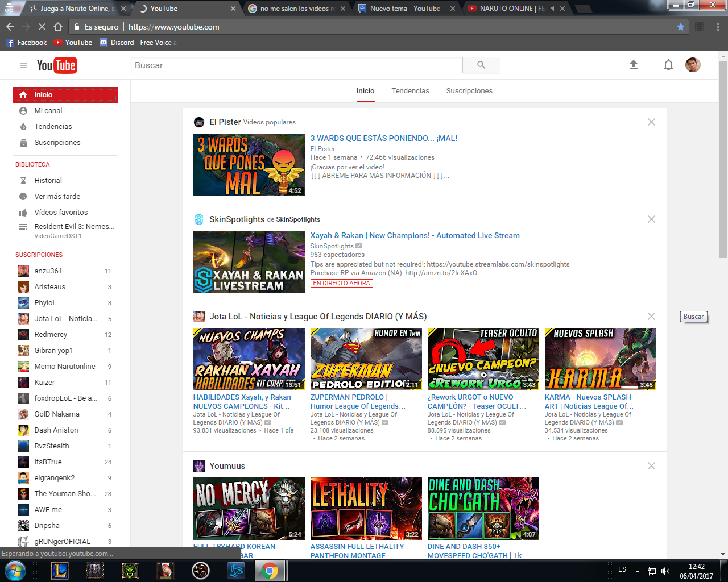Play the '3 WARDS QUE PONES MAL' thumbnail
728x582 pixels.
[249, 165]
